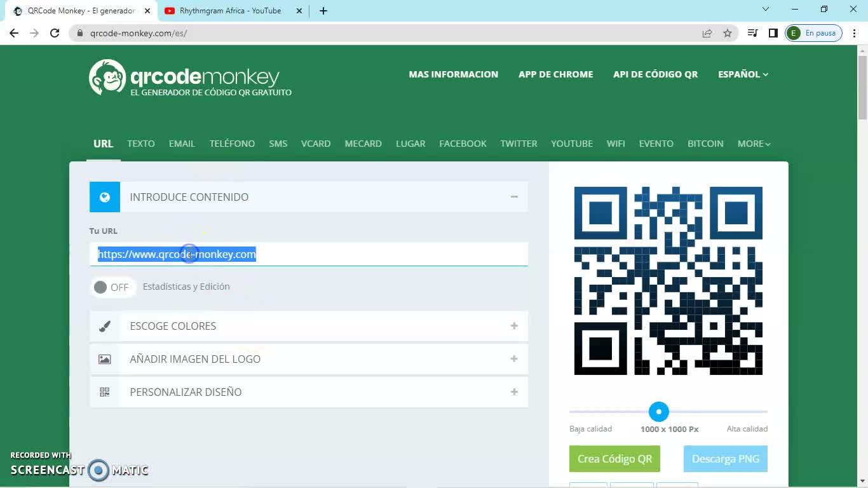868x488 pixels.
Task: Click the QR icon for Personalizar Diseño
Action: click(x=105, y=392)
